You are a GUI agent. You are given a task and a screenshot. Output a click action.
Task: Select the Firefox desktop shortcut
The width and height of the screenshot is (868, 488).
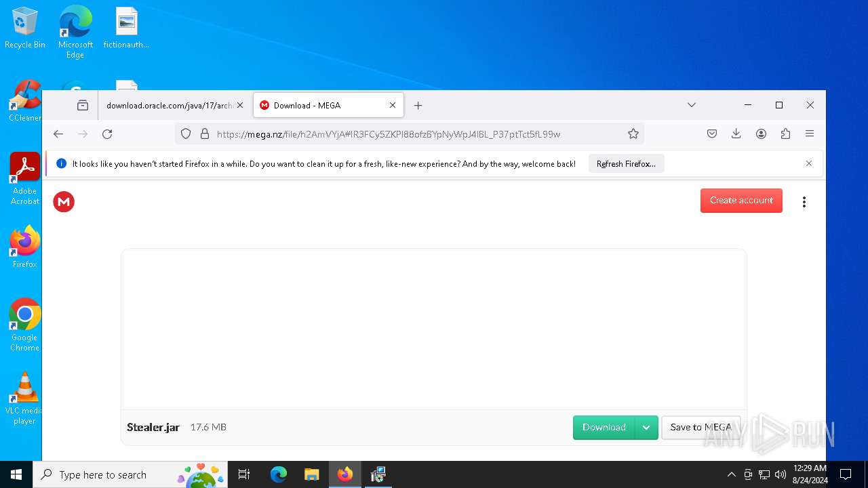24,247
